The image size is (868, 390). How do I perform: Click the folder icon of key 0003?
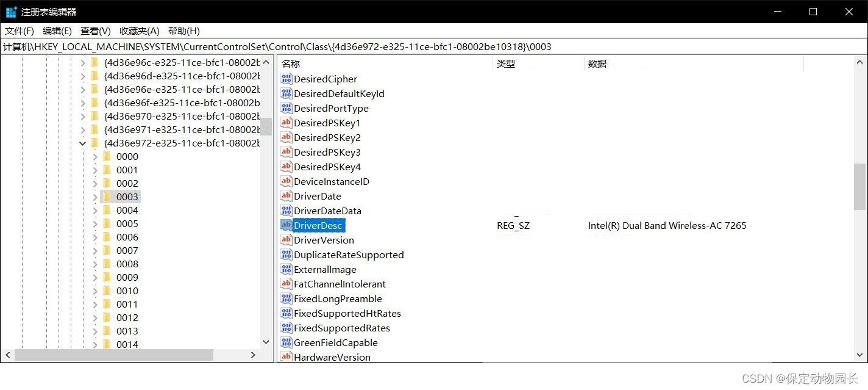[107, 197]
